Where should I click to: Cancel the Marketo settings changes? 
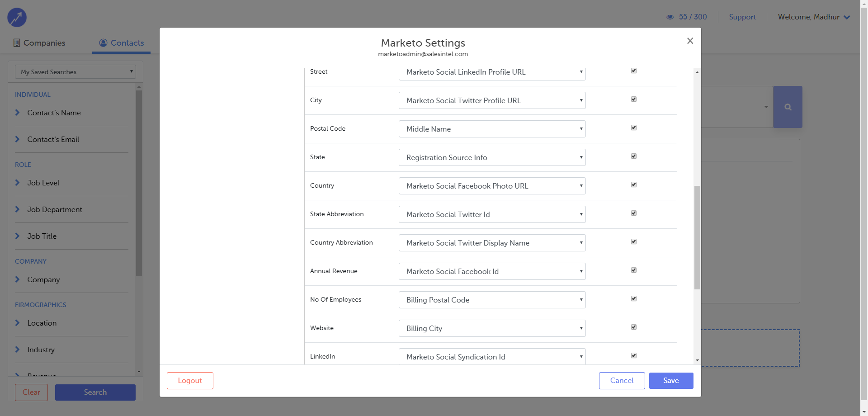[622, 381]
